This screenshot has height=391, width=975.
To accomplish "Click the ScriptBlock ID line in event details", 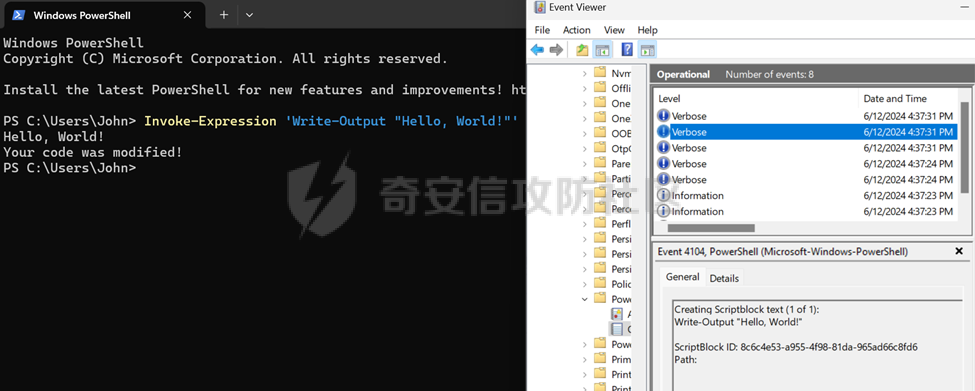I will pyautogui.click(x=796, y=347).
